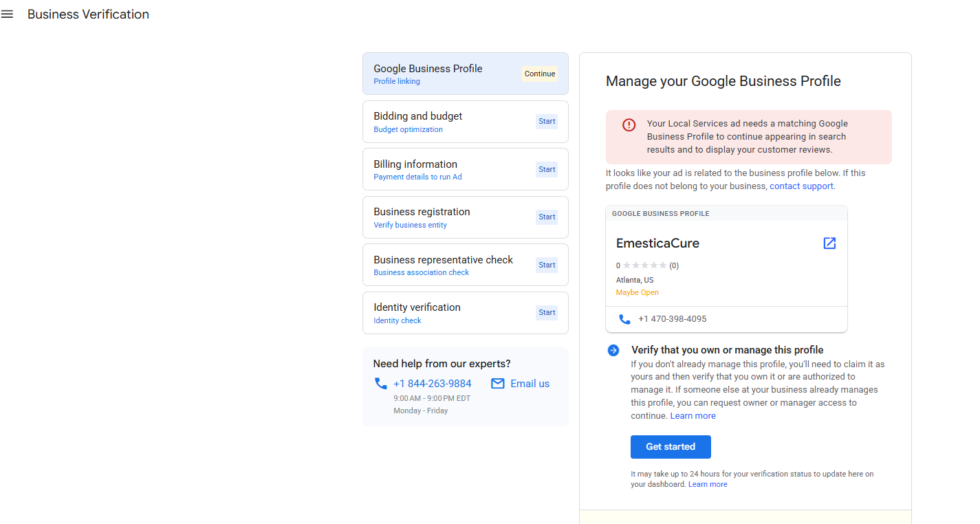The width and height of the screenshot is (980, 524).
Task: Click the Verify that you own heading
Action: (x=728, y=350)
